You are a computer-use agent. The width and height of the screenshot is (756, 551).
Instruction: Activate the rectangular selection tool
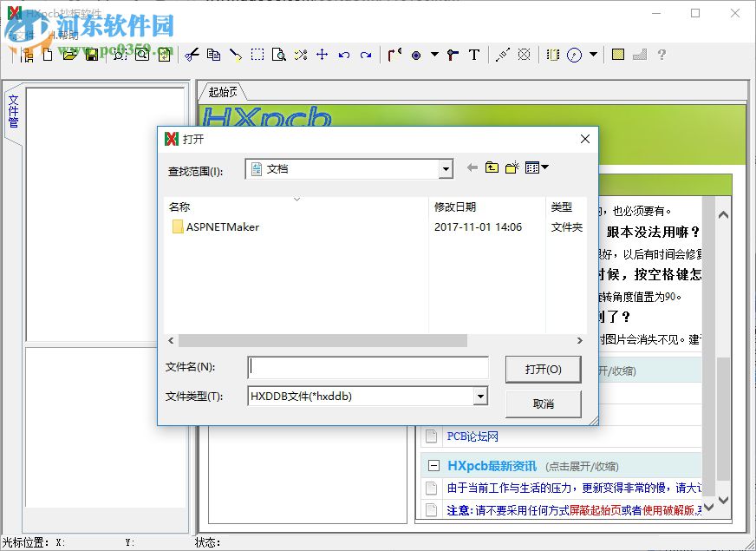[257, 54]
